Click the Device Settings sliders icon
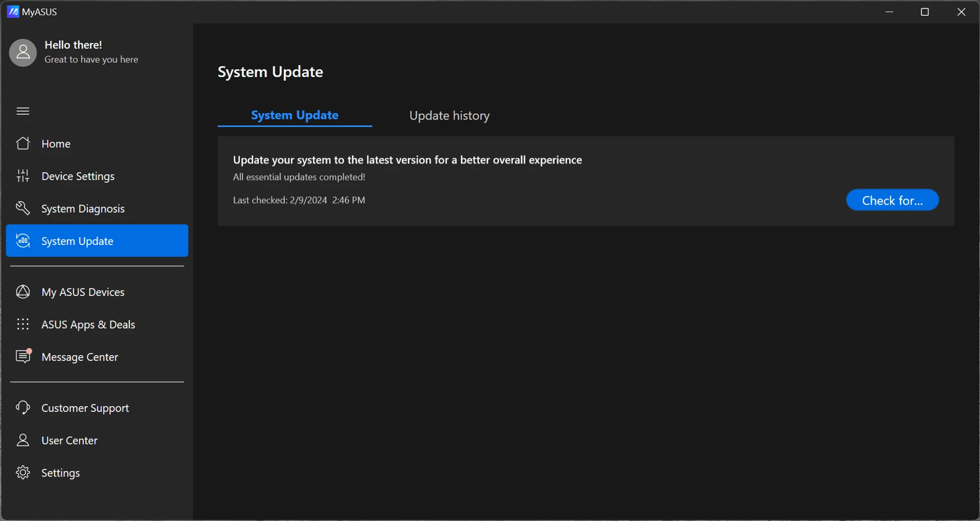980x521 pixels. pos(23,176)
